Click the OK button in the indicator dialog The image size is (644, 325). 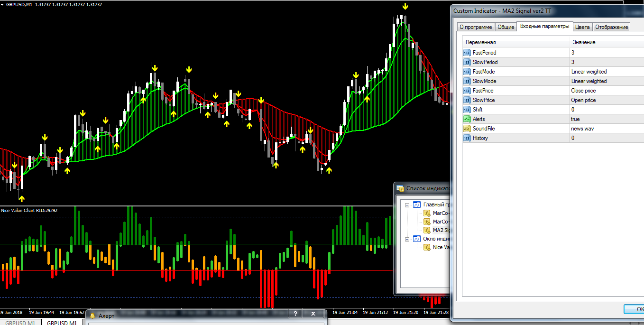point(634,309)
